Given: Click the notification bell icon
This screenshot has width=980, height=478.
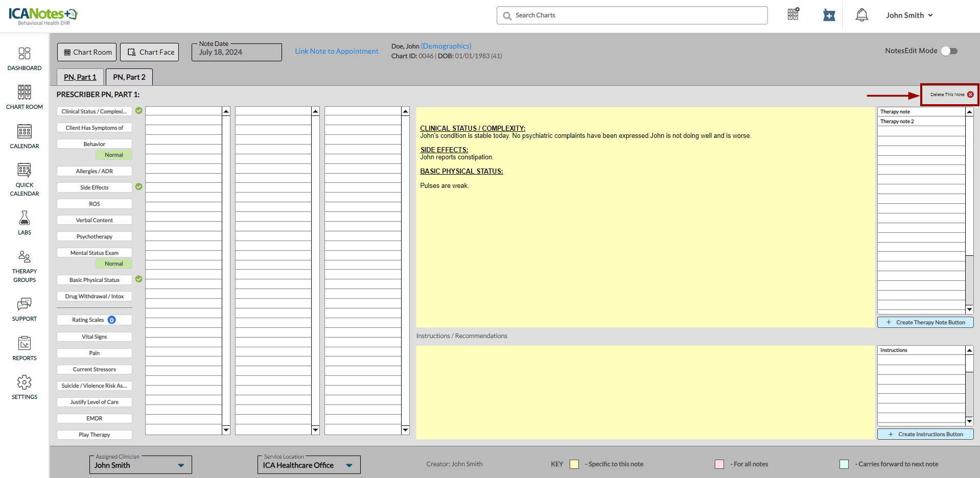Looking at the screenshot, I should 861,15.
